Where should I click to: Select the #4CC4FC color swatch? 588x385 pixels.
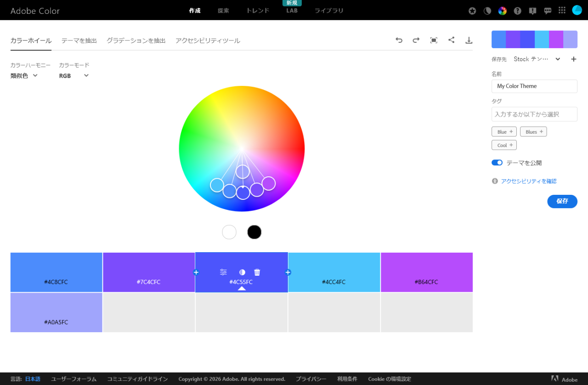[x=334, y=272]
